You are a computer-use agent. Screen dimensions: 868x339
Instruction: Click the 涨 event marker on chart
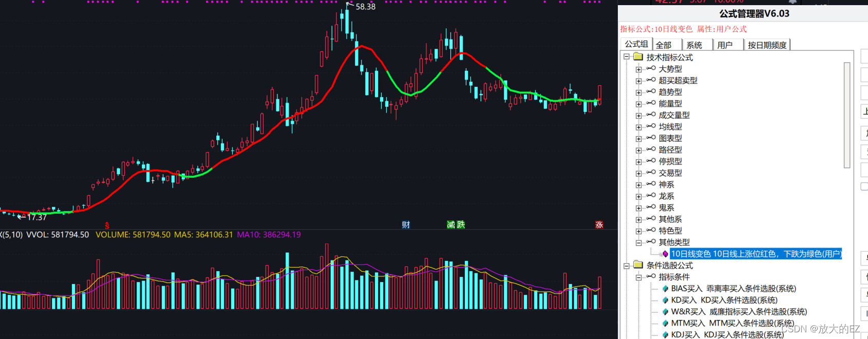click(599, 224)
